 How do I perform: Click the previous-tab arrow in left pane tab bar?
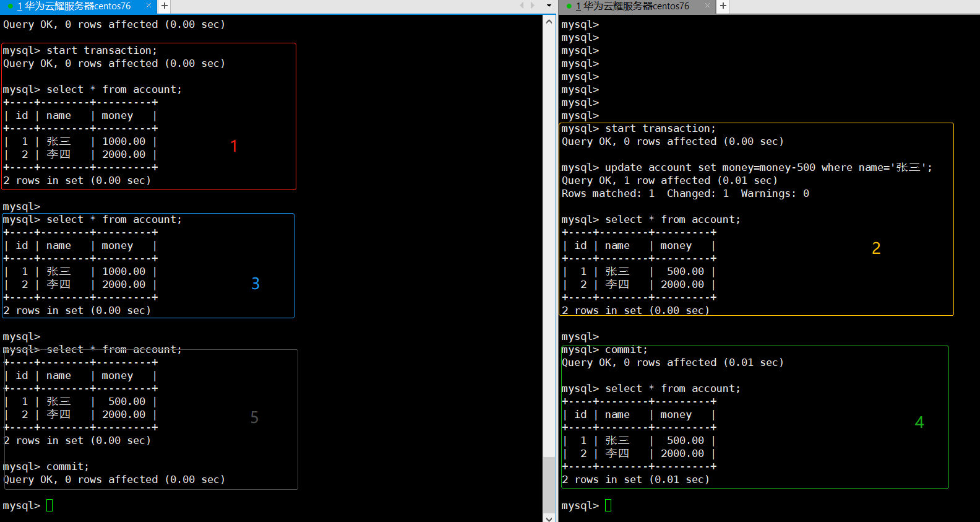tap(522, 6)
